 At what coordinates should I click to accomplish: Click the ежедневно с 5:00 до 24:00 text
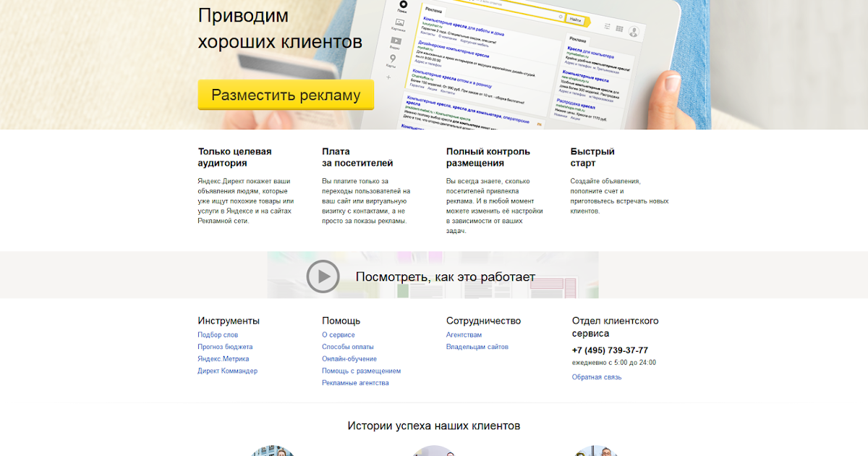pyautogui.click(x=614, y=363)
